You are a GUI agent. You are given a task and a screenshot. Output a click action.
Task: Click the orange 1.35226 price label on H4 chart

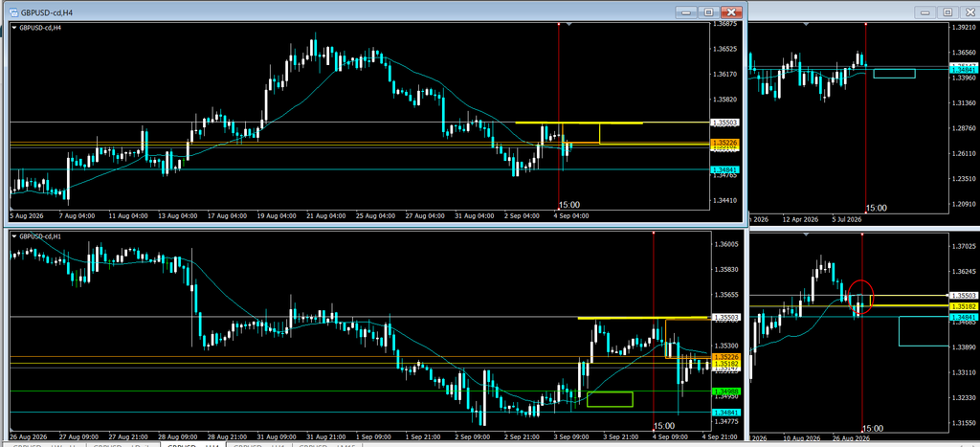(x=724, y=143)
